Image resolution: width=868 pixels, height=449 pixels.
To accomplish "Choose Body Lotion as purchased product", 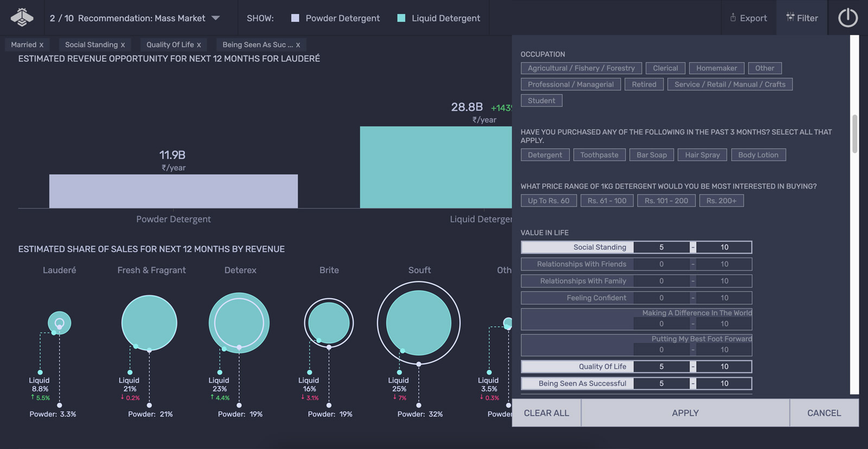I will (x=758, y=155).
